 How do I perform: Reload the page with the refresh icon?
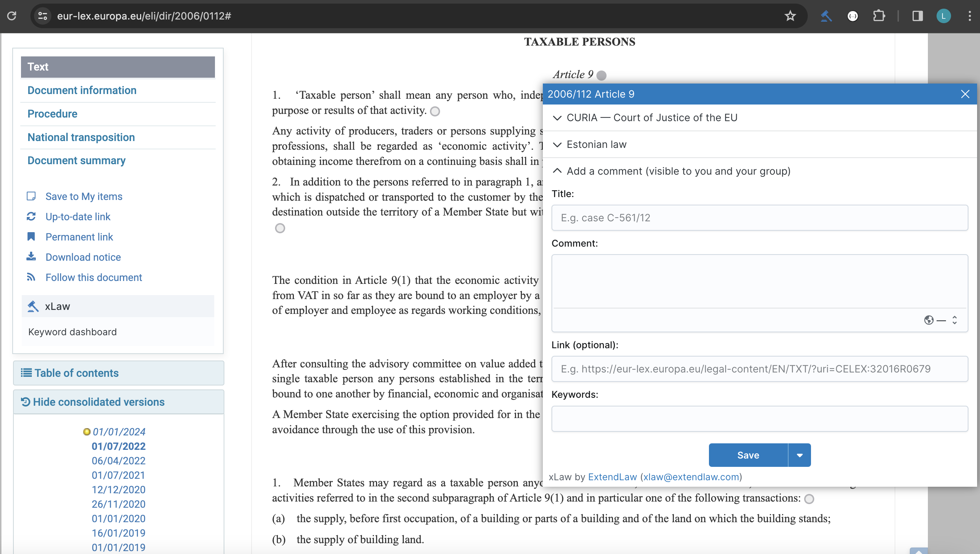pos(12,16)
